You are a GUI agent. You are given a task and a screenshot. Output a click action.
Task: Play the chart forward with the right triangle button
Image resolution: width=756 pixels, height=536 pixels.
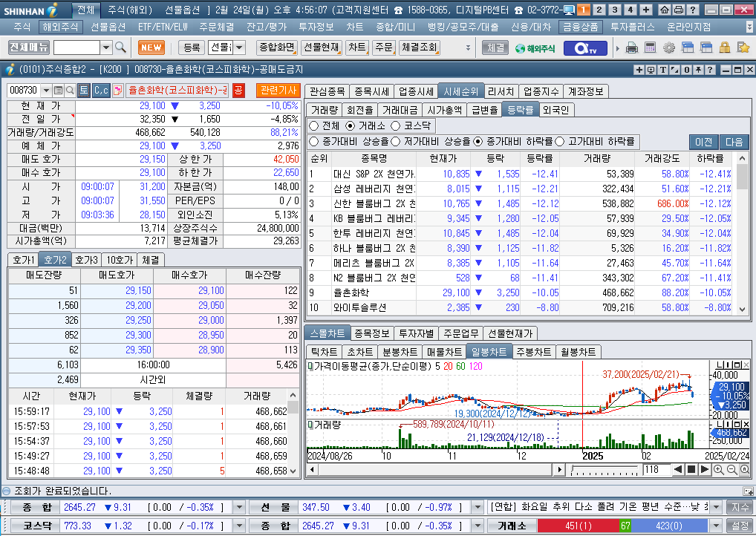[705, 469]
